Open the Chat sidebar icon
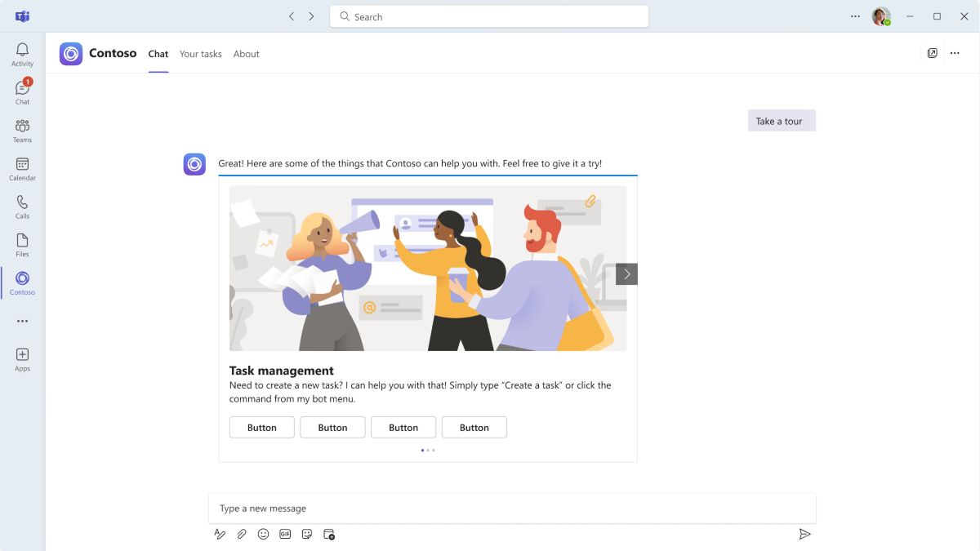Screen dimensions: 980x551 click(x=22, y=88)
